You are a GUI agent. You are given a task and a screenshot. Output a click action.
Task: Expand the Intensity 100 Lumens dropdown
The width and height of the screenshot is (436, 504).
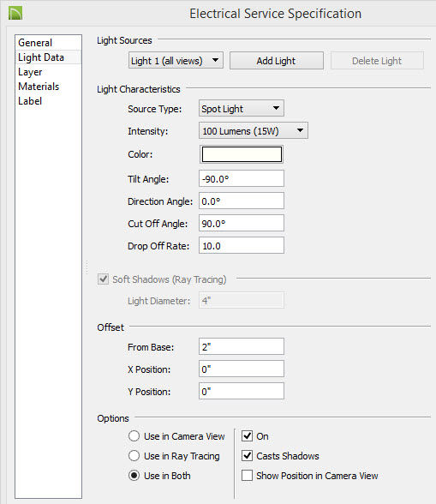(254, 130)
